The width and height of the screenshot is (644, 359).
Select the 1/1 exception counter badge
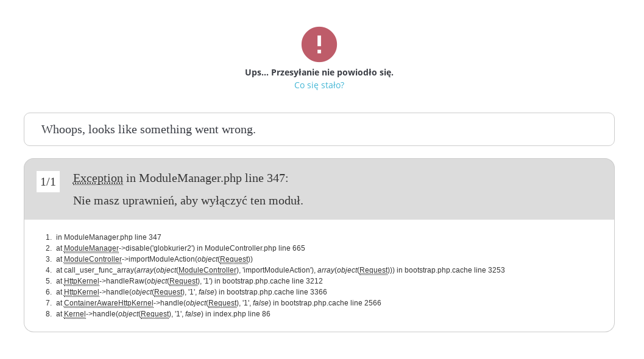pos(48,182)
